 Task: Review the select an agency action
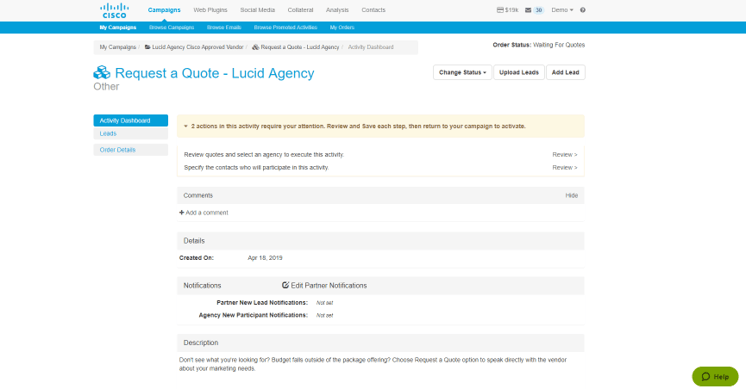click(x=565, y=155)
